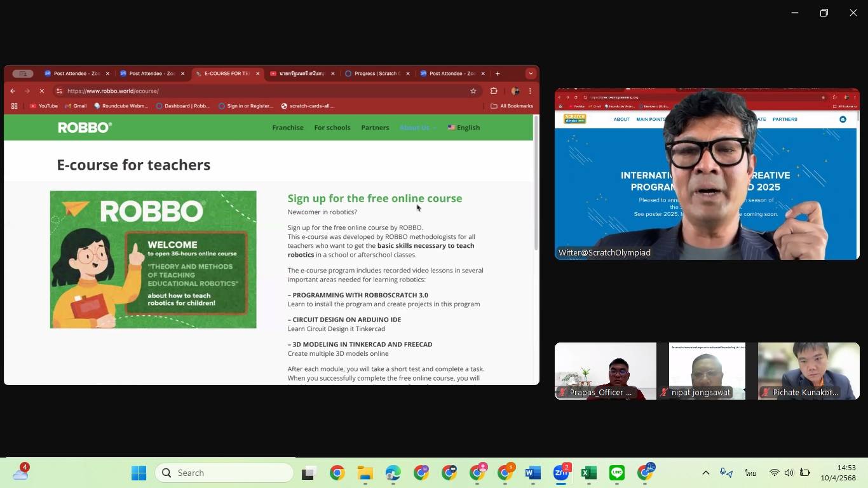Select Witter@ScratchOlympiad video tile
This screenshot has height=488, width=868.
coord(707,174)
